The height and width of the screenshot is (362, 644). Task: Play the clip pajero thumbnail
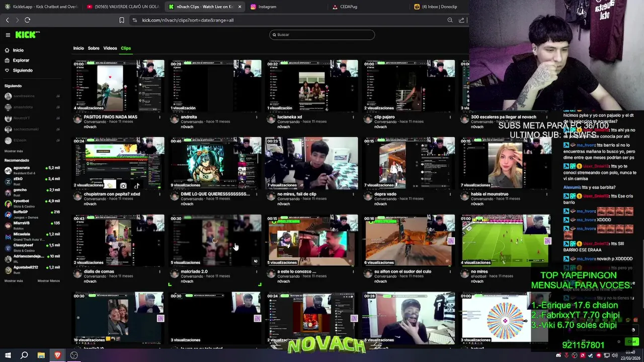pyautogui.click(x=409, y=86)
